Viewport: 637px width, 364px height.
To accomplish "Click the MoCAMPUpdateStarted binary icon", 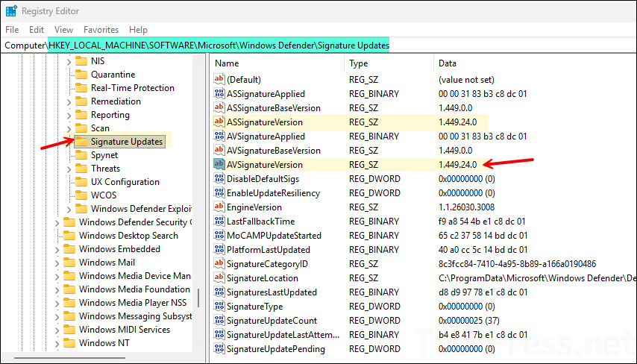I will click(219, 235).
